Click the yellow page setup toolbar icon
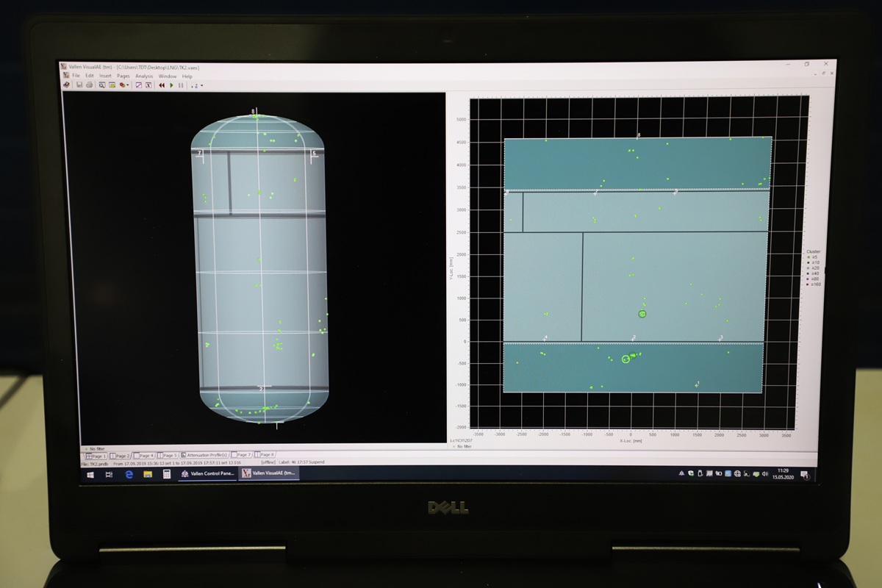This screenshot has height=588, width=882. pyautogui.click(x=112, y=85)
